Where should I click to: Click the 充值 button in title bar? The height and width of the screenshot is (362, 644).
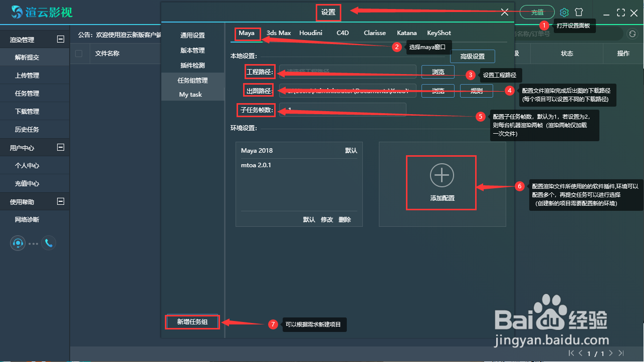pyautogui.click(x=537, y=12)
